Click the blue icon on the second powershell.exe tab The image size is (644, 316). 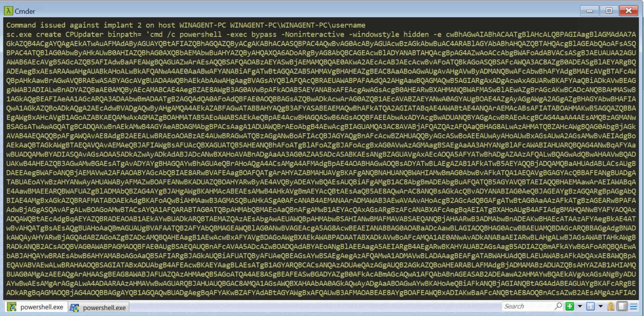[x=74, y=307]
